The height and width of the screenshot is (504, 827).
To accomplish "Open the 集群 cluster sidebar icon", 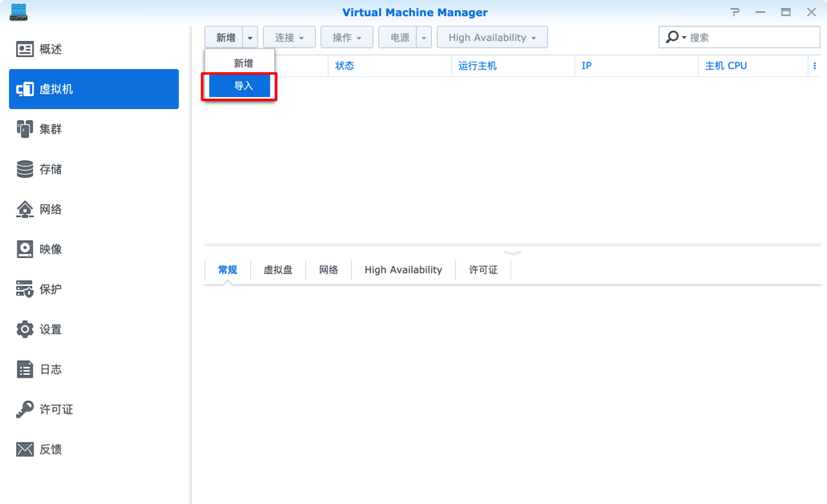I will tap(25, 129).
